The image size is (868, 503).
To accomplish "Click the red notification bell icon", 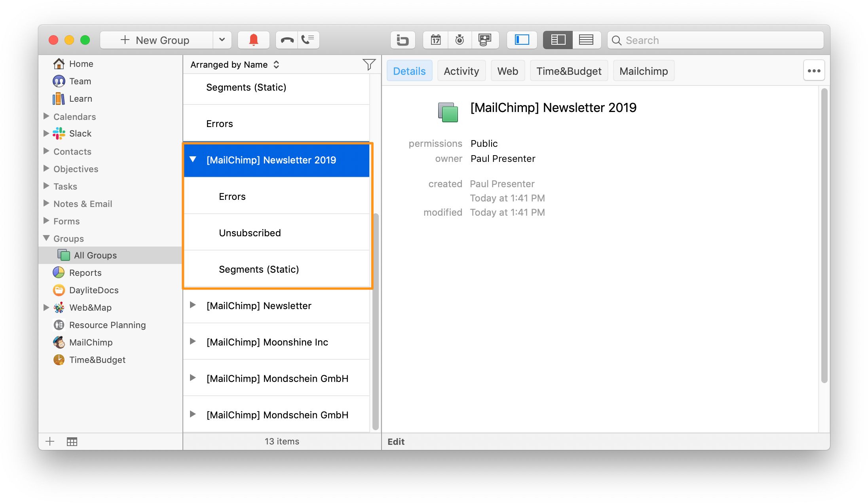I will pyautogui.click(x=253, y=40).
